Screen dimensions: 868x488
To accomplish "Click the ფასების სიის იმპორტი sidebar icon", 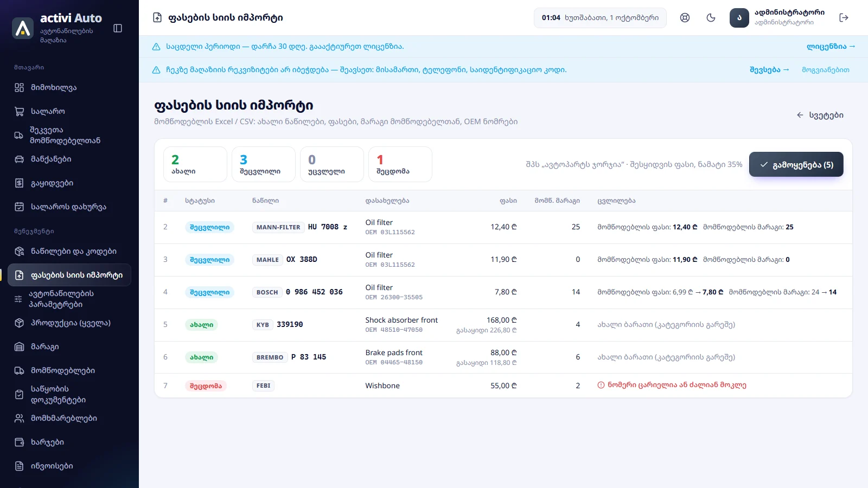I will coord(20,275).
